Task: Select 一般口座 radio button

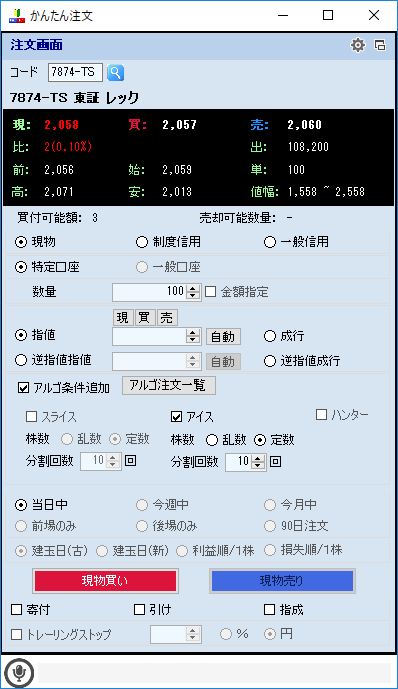Action: pyautogui.click(x=141, y=267)
